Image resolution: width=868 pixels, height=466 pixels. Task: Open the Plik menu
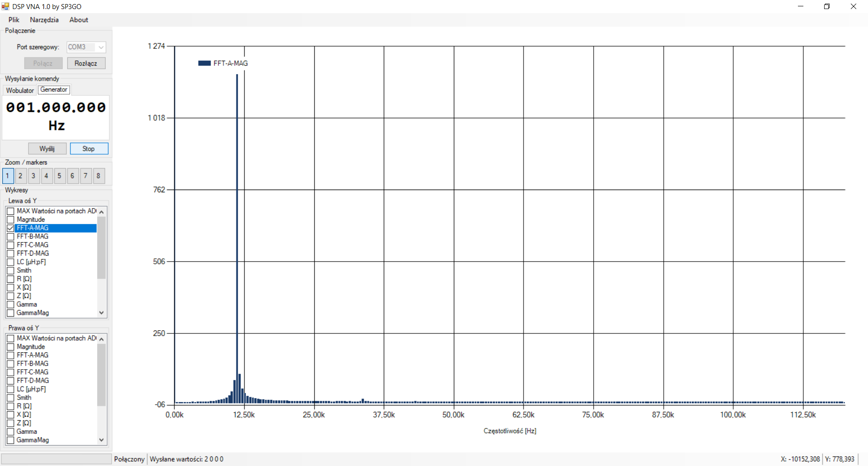point(14,20)
